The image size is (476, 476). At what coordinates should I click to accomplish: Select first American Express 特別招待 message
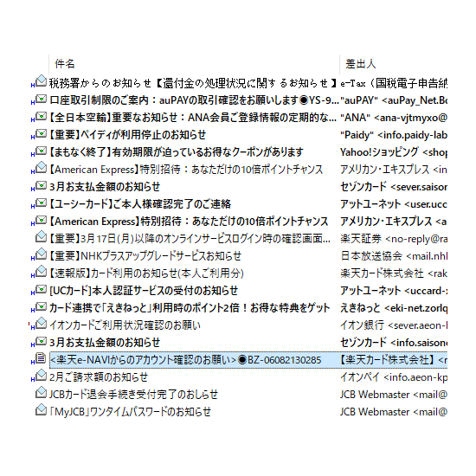tap(239, 169)
